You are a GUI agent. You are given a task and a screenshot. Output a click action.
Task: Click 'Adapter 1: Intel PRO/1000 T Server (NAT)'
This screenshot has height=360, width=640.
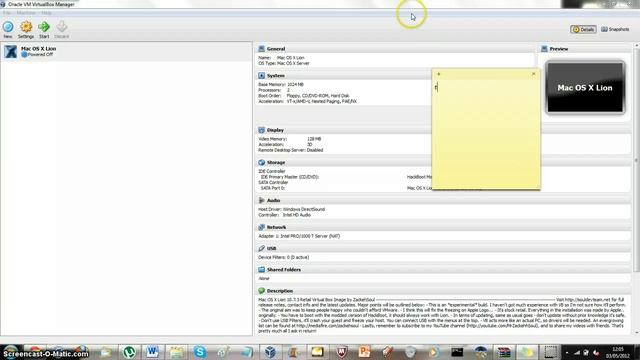click(299, 236)
